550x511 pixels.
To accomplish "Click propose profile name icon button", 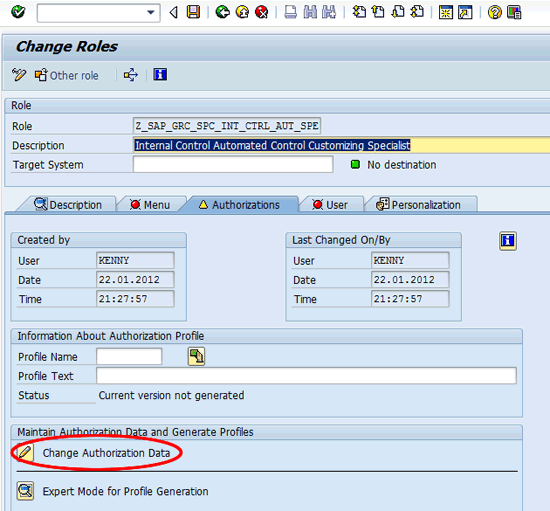I will pos(196,357).
